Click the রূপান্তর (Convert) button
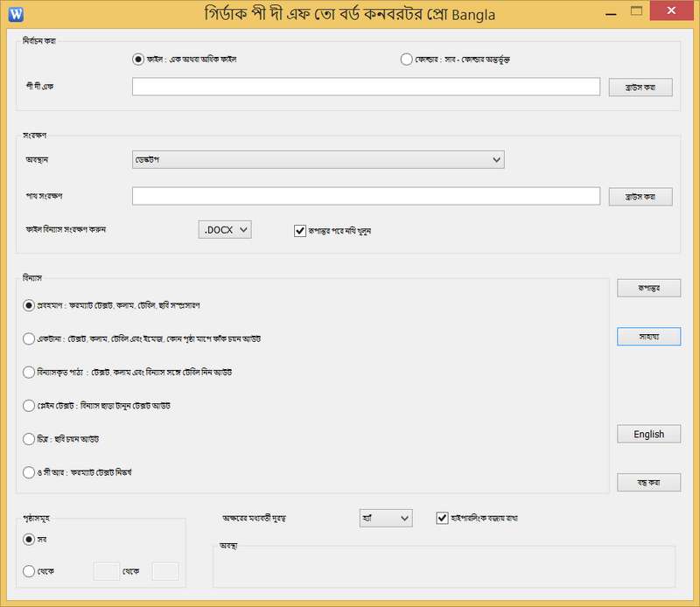 pos(648,288)
